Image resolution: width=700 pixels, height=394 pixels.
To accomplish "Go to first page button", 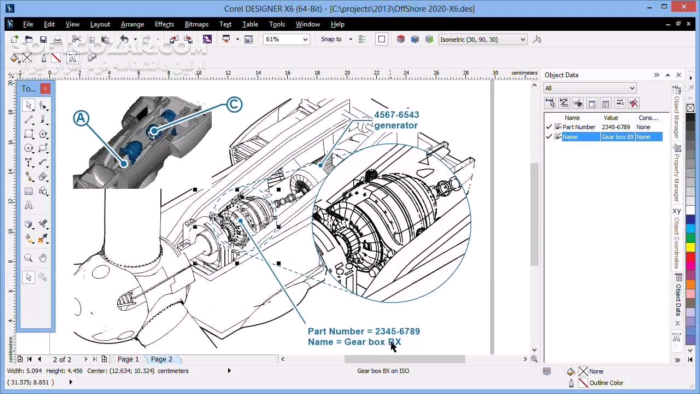I will coord(29,359).
